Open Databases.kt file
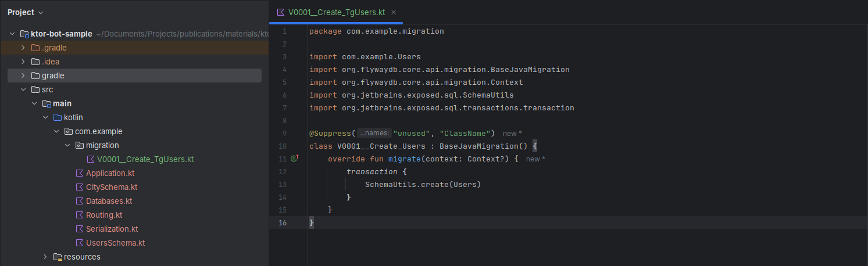 pyautogui.click(x=109, y=201)
